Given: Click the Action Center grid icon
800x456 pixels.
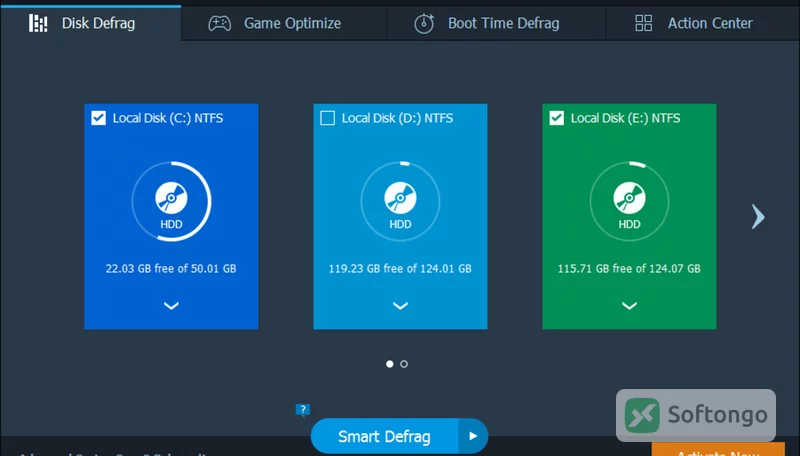Looking at the screenshot, I should (643, 23).
